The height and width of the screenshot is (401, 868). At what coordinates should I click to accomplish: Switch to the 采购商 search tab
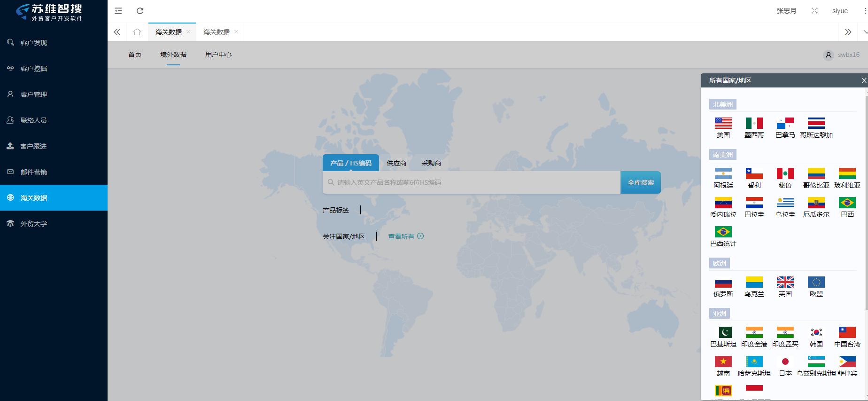[431, 163]
